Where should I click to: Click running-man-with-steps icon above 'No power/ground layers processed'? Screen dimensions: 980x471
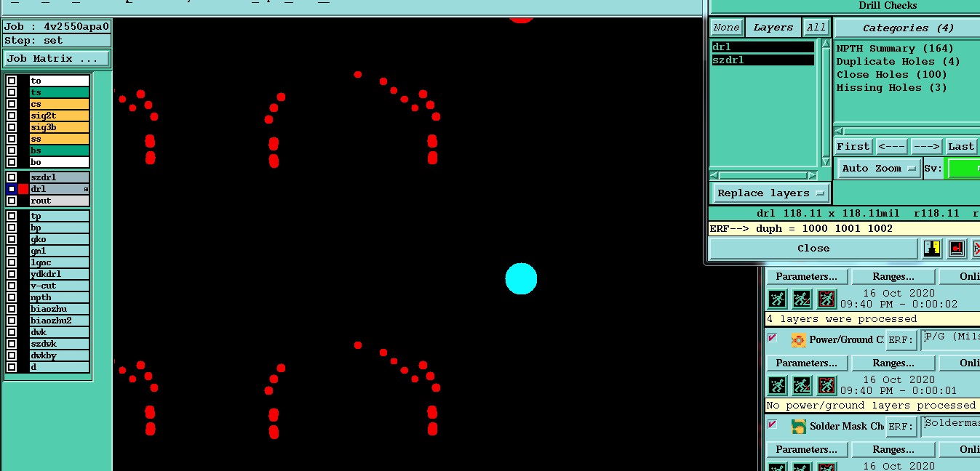coord(802,385)
